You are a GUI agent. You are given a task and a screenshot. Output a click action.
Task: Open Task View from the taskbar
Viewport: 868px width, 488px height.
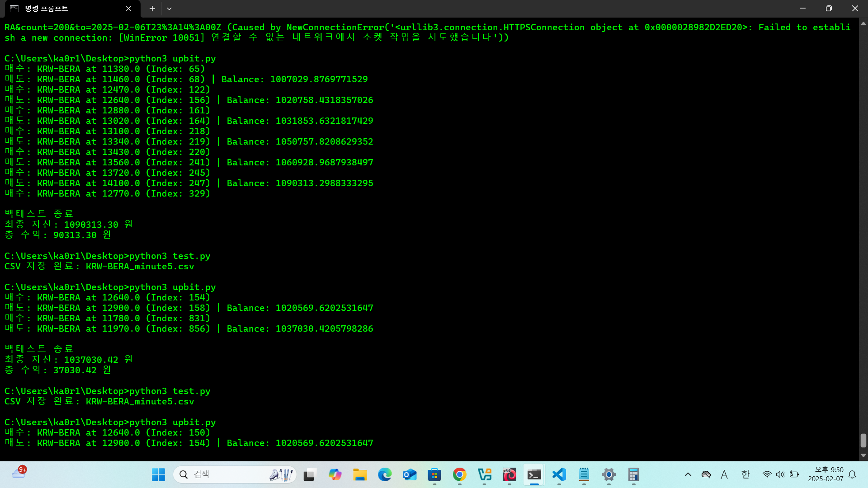point(310,474)
